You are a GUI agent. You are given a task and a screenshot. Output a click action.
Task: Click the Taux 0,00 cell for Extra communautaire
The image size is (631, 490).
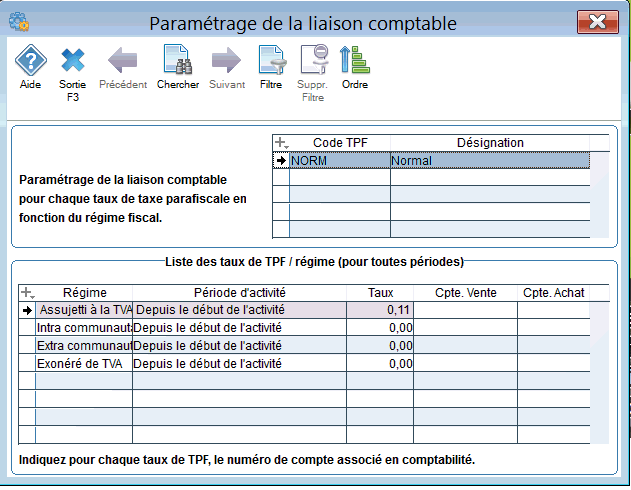380,346
